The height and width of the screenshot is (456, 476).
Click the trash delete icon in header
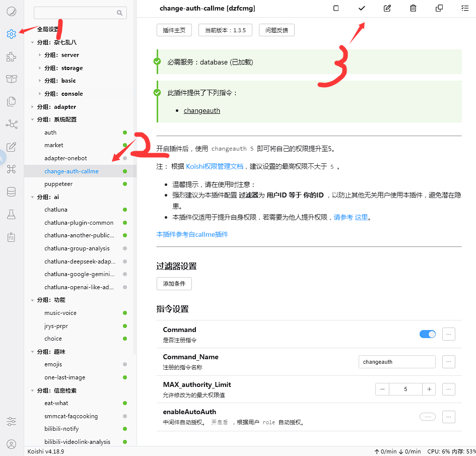pos(413,8)
